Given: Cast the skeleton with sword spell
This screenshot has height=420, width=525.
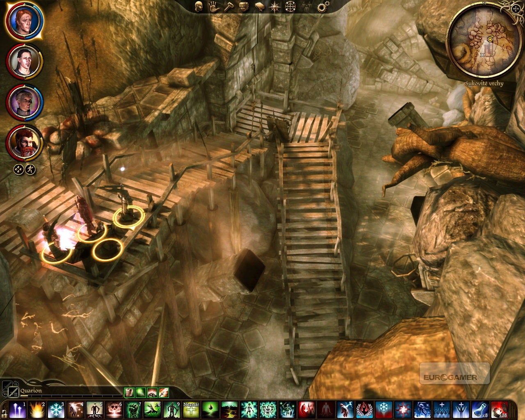Looking at the screenshot, I should pos(288,410).
